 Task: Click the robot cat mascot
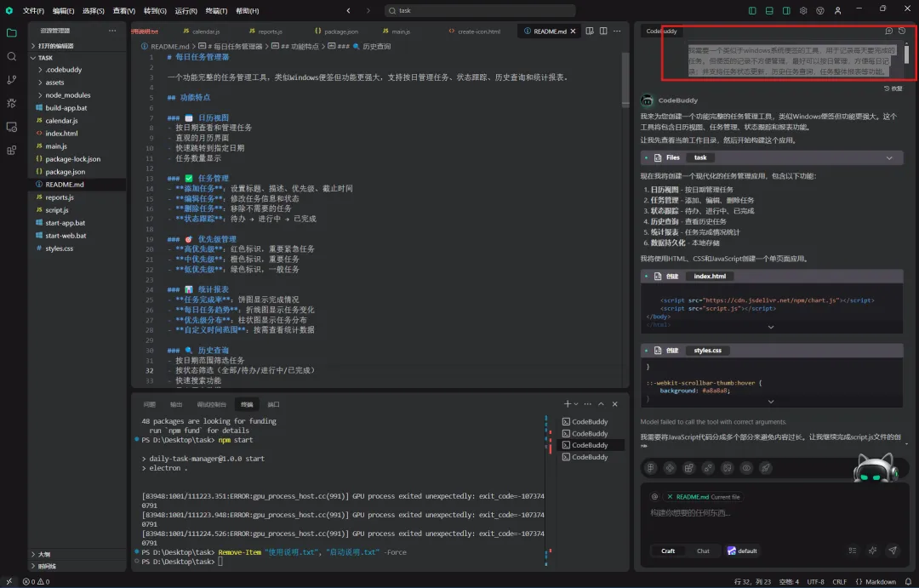tap(876, 468)
